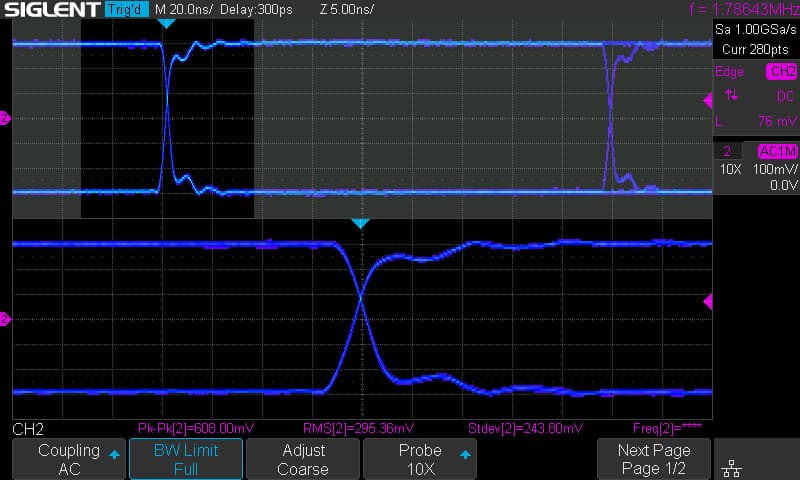Click the magenta trigger level arrow, upper waveform

708,100
